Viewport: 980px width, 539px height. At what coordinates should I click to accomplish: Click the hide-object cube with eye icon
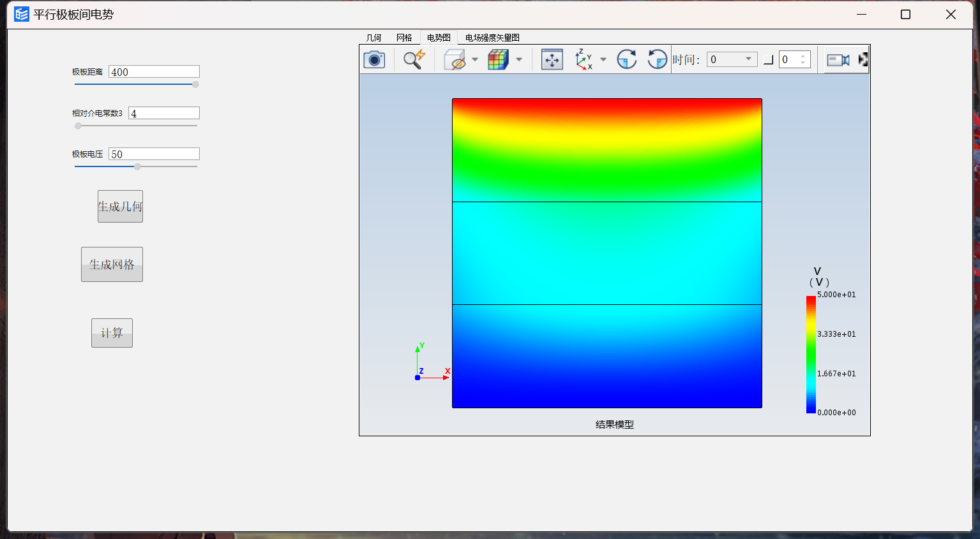(455, 60)
